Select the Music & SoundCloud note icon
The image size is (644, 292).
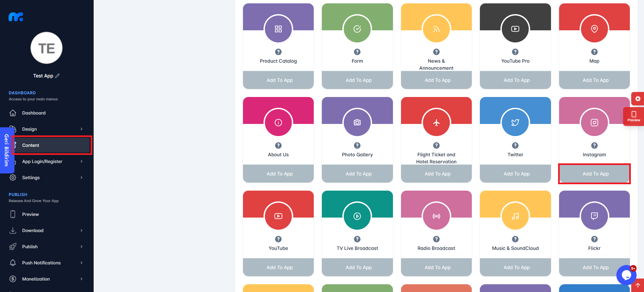tap(515, 216)
